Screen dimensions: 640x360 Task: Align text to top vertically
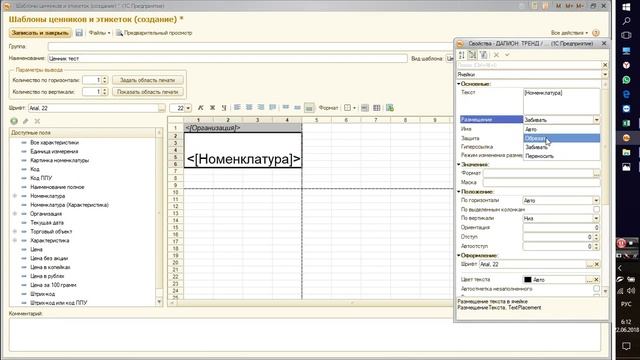click(x=286, y=107)
